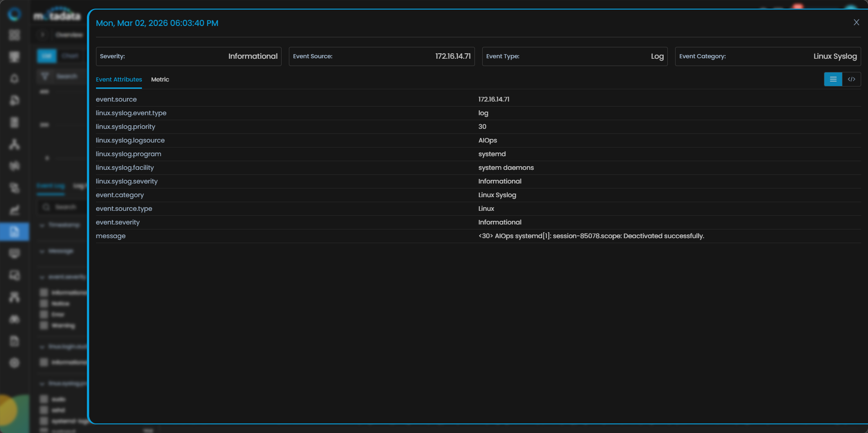Click the Motadata logo icon at top-left
The image size is (868, 433).
[x=15, y=14]
